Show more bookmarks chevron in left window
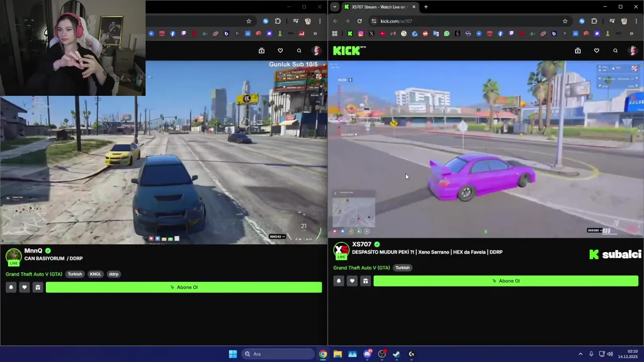 [x=315, y=34]
